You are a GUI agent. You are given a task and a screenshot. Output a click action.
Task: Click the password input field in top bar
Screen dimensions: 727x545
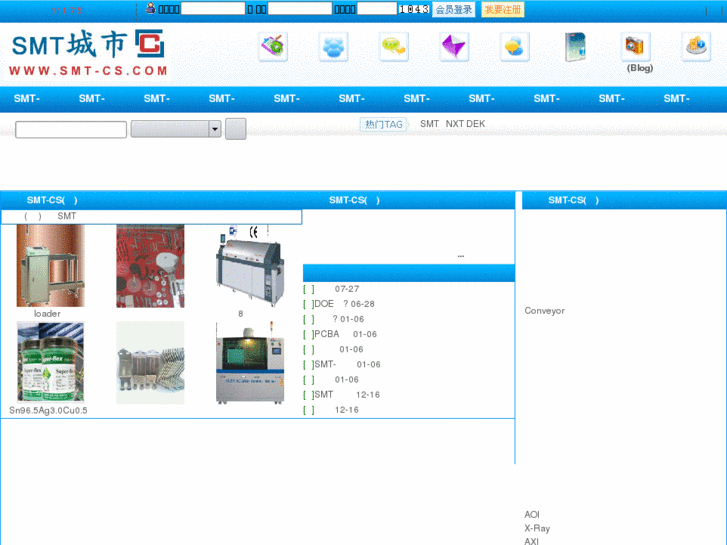[x=300, y=8]
